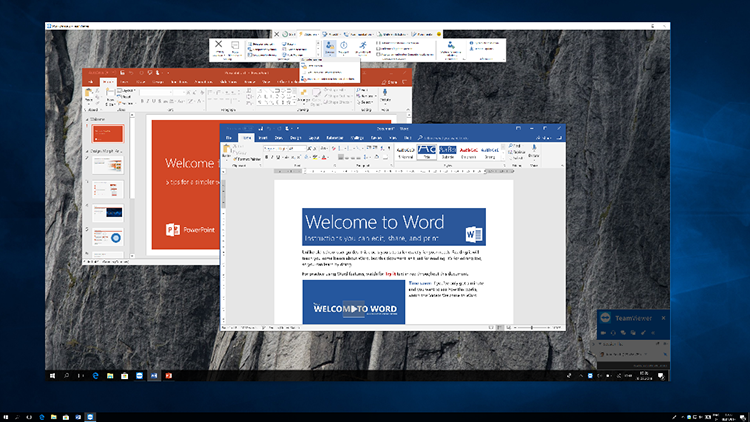750x422 pixels.
Task: Launch PowerPoint from the remote taskbar
Action: pyautogui.click(x=168, y=376)
